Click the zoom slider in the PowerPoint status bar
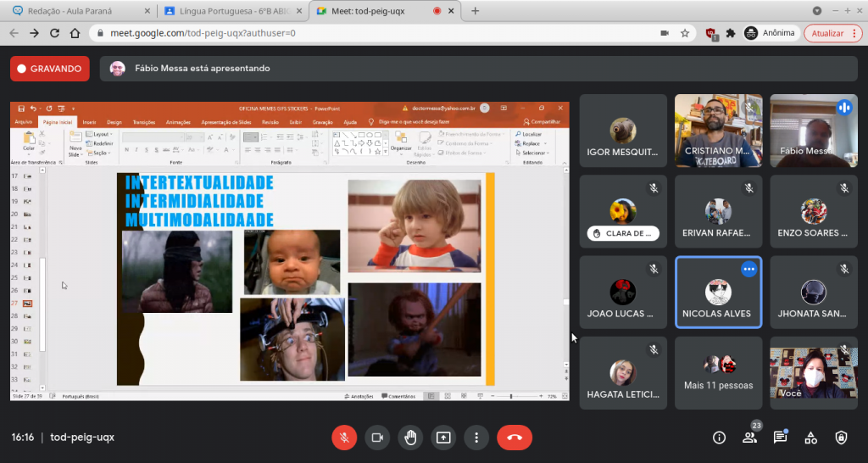The width and height of the screenshot is (868, 463). pos(510,397)
